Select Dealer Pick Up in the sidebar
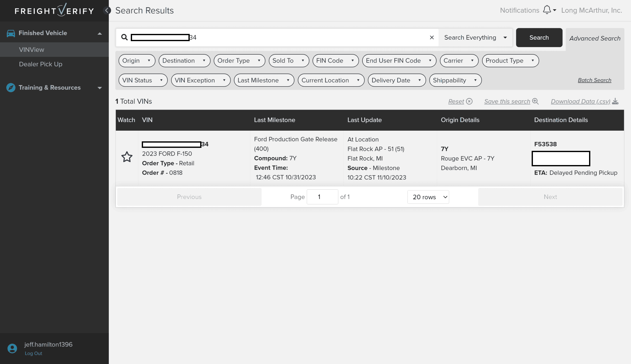Viewport: 631px width, 364px height. click(40, 64)
